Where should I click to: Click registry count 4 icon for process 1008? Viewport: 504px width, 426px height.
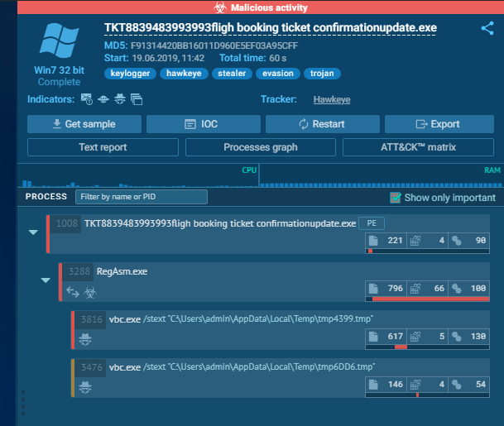click(x=415, y=241)
